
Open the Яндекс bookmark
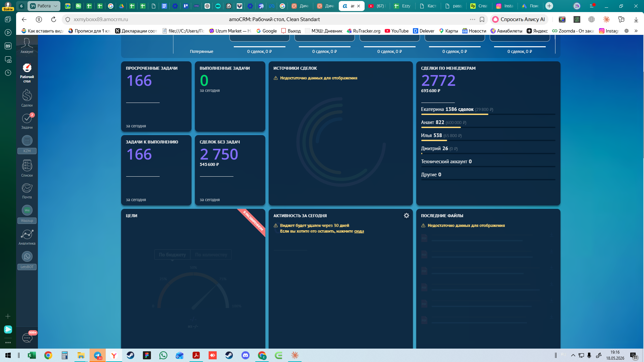(x=537, y=31)
